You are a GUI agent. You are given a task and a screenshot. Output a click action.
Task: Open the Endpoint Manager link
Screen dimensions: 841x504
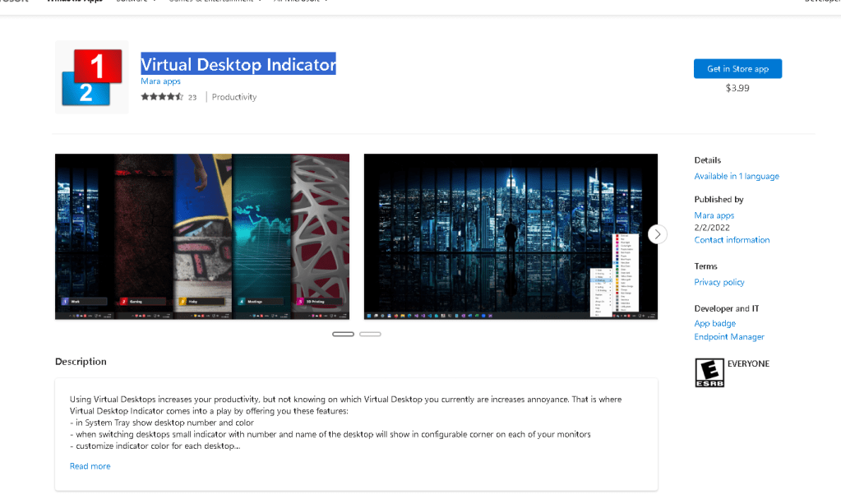729,337
